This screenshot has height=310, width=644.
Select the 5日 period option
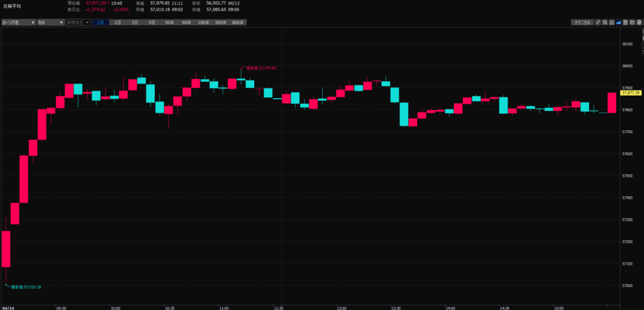(x=152, y=23)
